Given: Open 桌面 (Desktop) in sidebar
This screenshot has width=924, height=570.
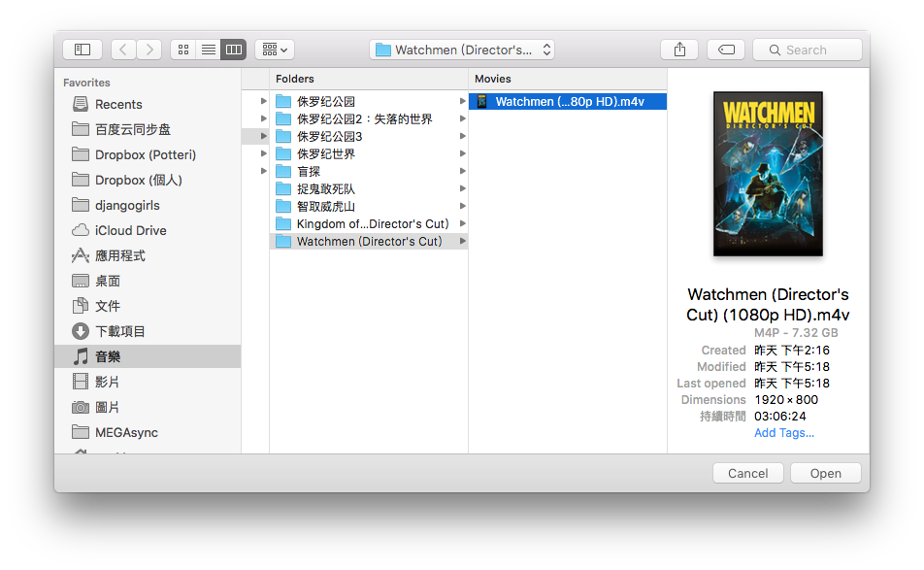Looking at the screenshot, I should tap(148, 282).
